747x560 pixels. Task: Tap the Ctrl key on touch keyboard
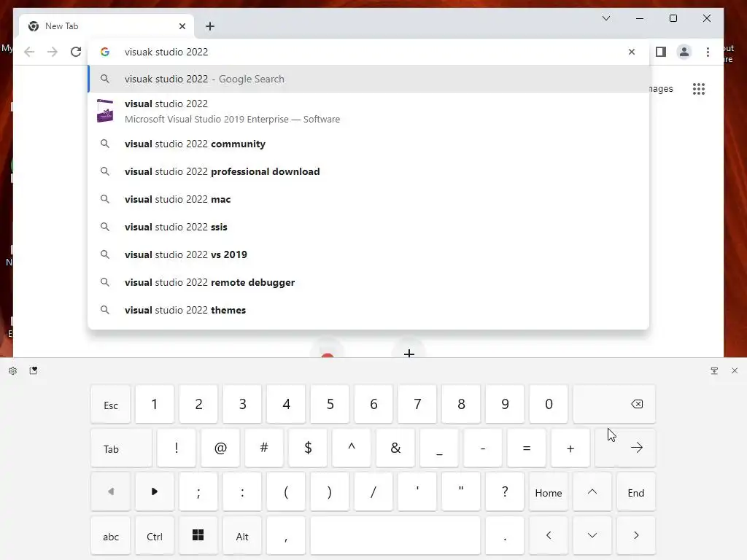(155, 536)
